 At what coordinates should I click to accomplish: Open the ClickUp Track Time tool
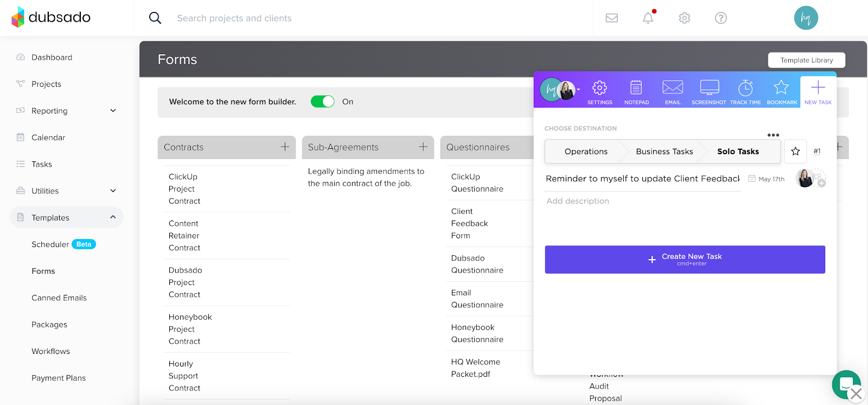tap(745, 92)
